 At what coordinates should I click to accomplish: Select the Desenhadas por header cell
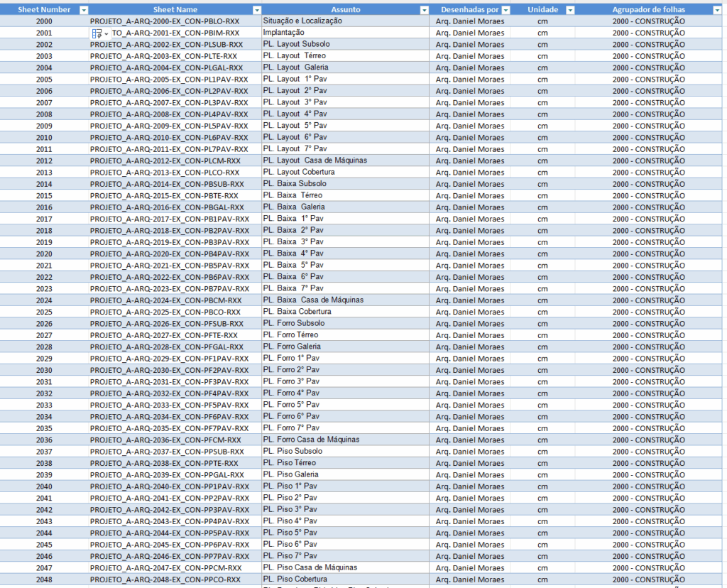tap(470, 10)
